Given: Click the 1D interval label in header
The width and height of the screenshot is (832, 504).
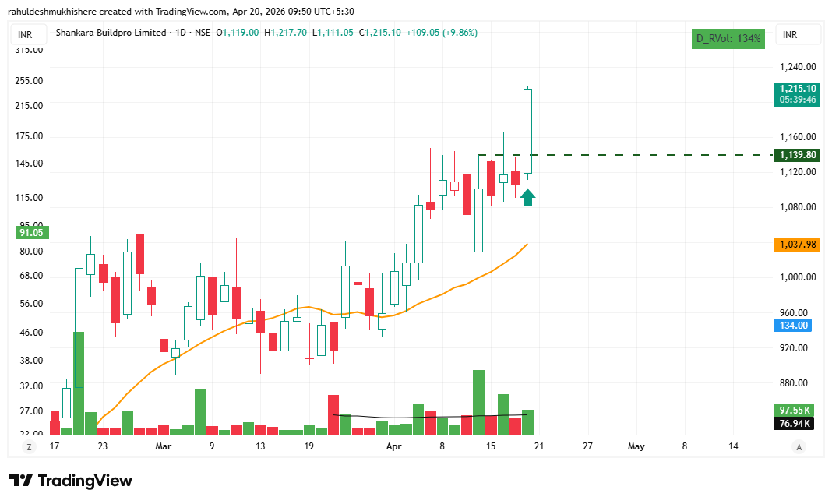Looking at the screenshot, I should click(x=181, y=33).
